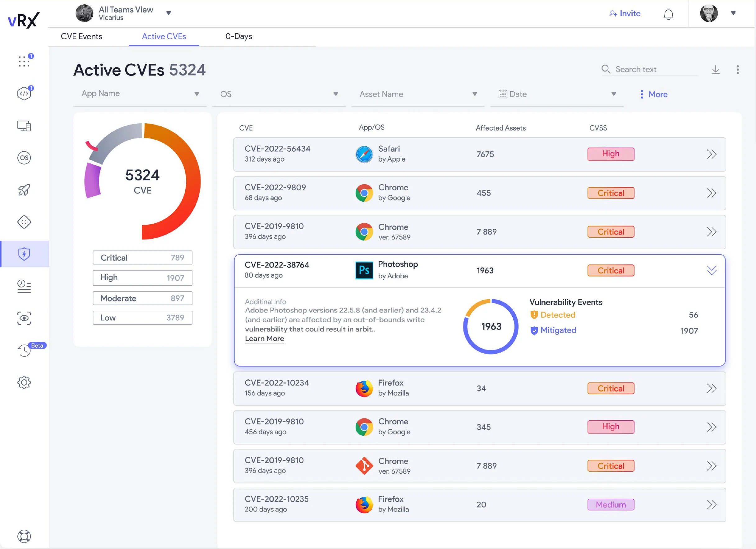Collapse the CVE-2022-38764 Photoshop row
The width and height of the screenshot is (756, 549).
tap(711, 270)
